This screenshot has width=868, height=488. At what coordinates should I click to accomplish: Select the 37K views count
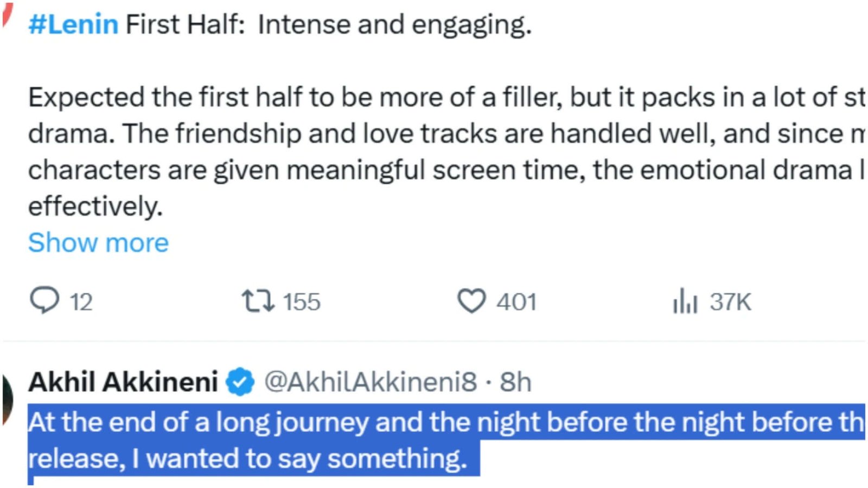[731, 302]
